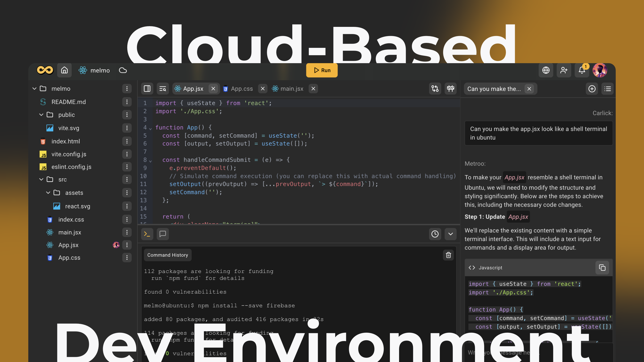Click the Javascript code block label
644x362 pixels.
(x=490, y=268)
